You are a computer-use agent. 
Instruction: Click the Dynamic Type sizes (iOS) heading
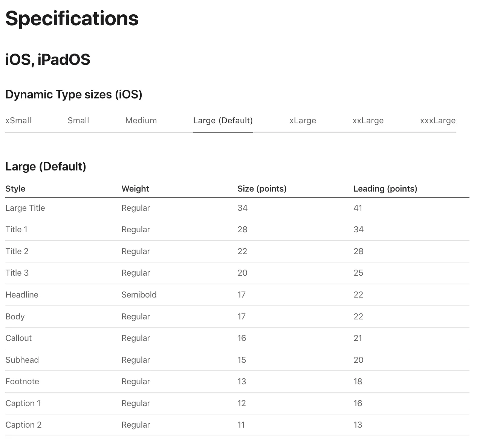pos(74,94)
